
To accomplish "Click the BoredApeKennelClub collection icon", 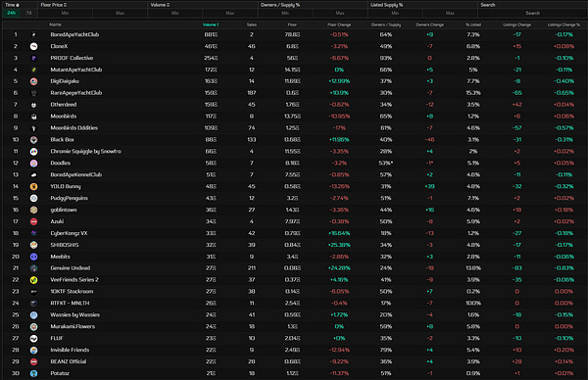I will [33, 175].
